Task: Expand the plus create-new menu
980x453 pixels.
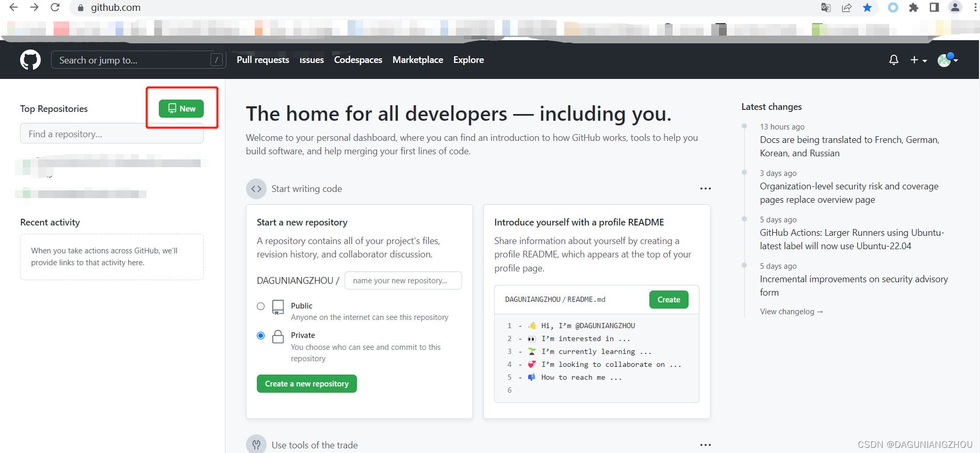Action: tap(919, 60)
